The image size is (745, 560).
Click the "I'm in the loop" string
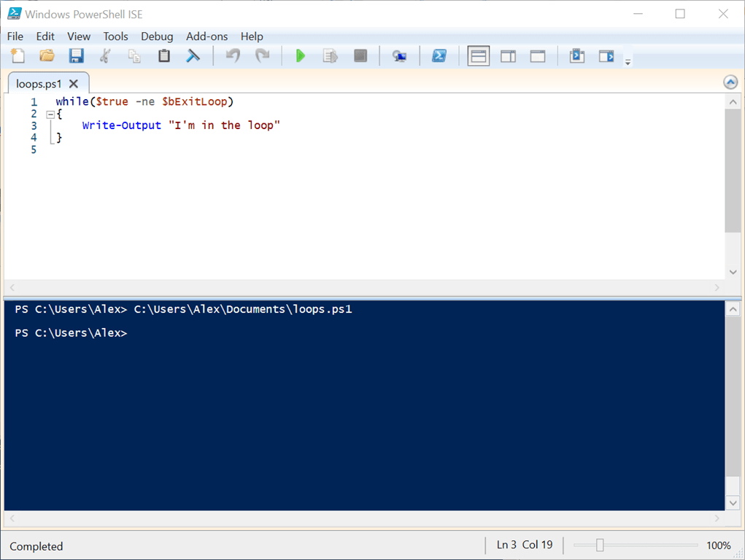click(224, 125)
